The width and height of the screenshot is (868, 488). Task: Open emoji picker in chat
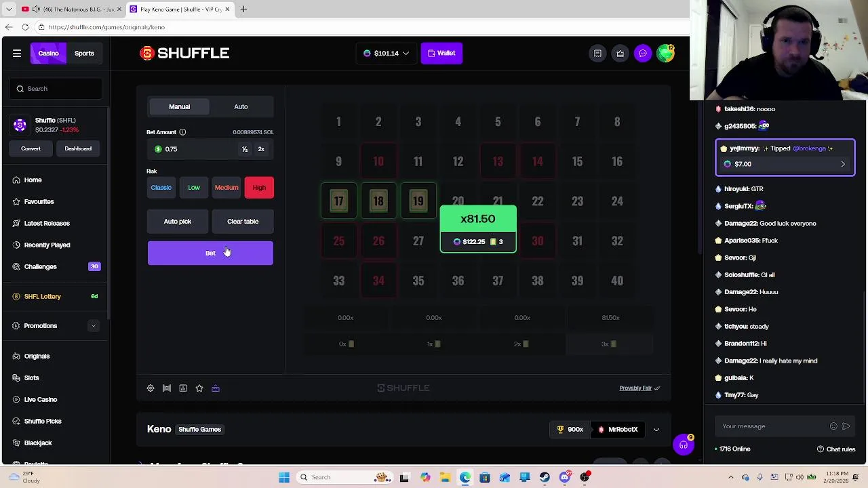pos(833,426)
